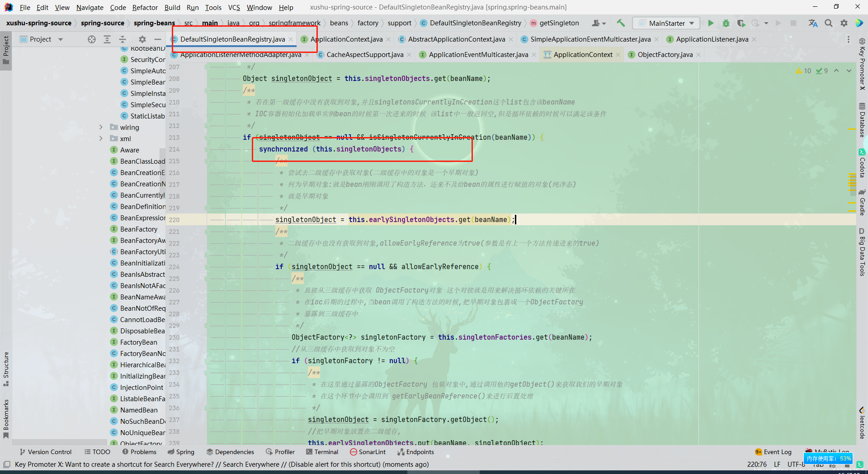Open Dependencies tool window
This screenshot has height=474, width=868.
click(230, 452)
